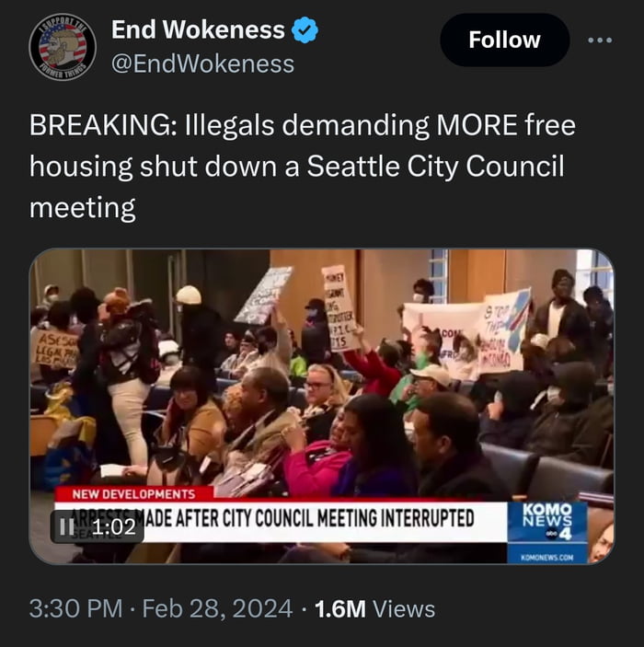The height and width of the screenshot is (647, 644).
Task: Click the End Wokeness display name
Action: point(198,29)
